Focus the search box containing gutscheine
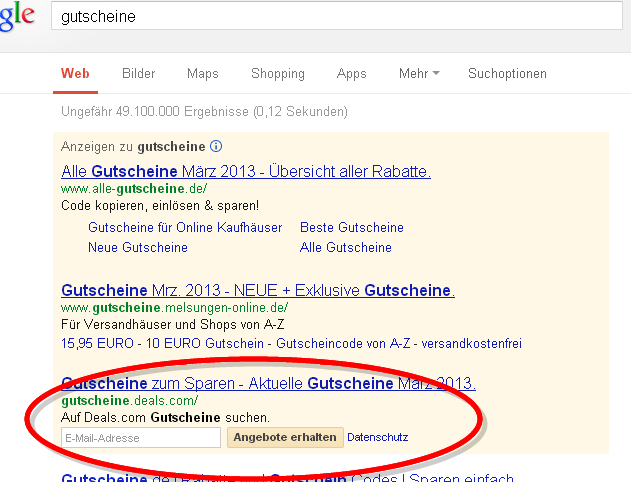This screenshot has width=631, height=482. 337,16
